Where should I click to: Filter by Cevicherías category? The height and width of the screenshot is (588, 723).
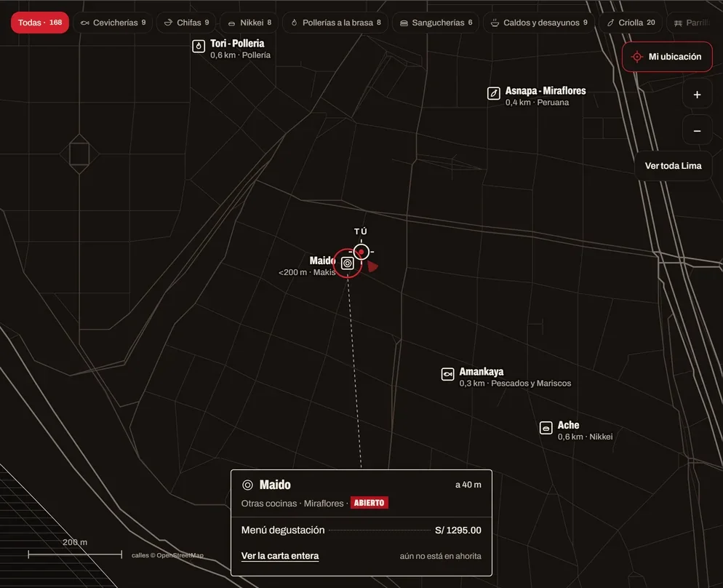click(x=113, y=23)
